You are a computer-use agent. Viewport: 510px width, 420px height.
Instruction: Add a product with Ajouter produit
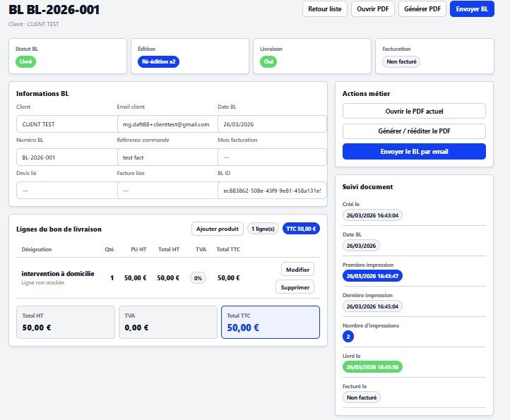(x=218, y=229)
